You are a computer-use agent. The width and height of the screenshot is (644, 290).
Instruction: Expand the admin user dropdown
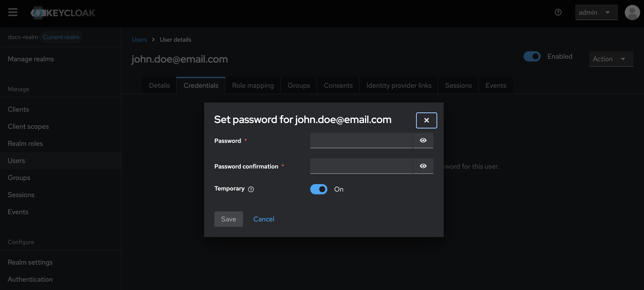pyautogui.click(x=596, y=12)
